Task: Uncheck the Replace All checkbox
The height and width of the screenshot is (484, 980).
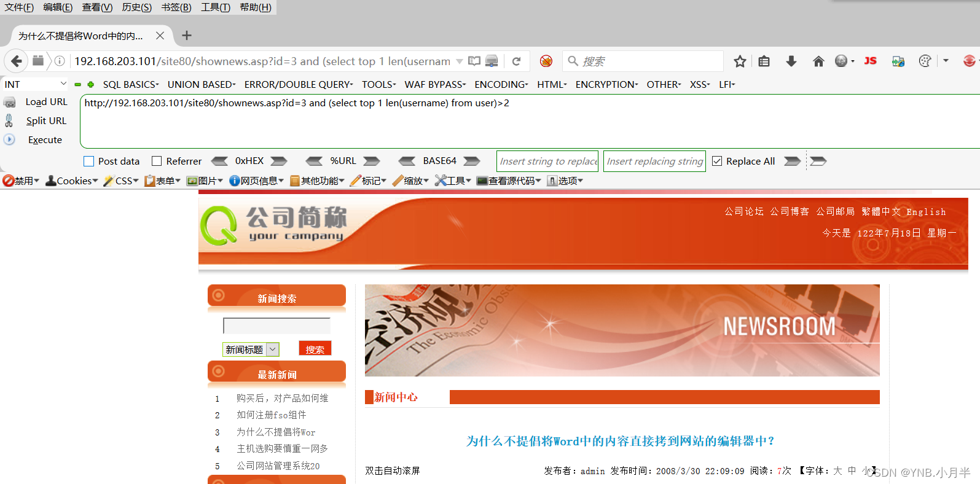Action: (717, 161)
